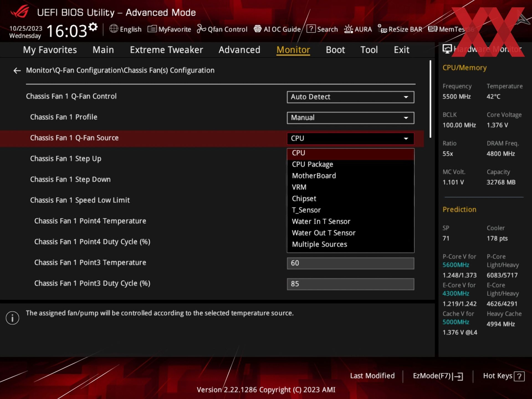Open Qfan Control fan icon
532x399 pixels.
201,29
